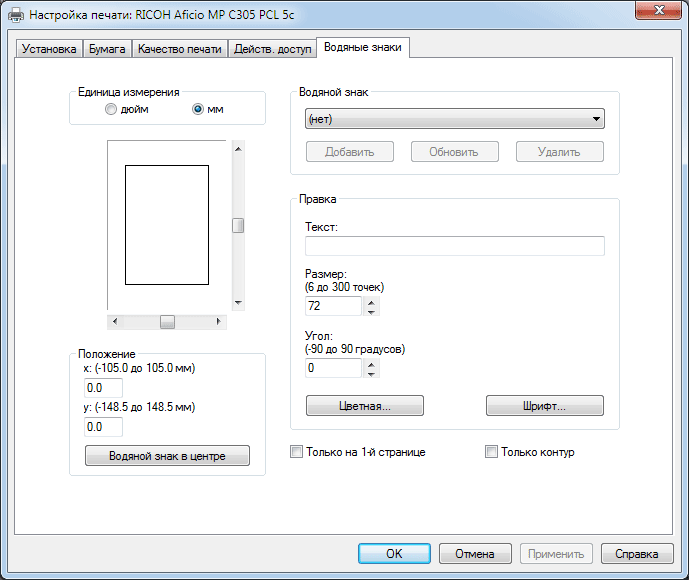This screenshot has width=689, height=580.
Task: Open the Цветная... color dialog
Action: point(365,406)
